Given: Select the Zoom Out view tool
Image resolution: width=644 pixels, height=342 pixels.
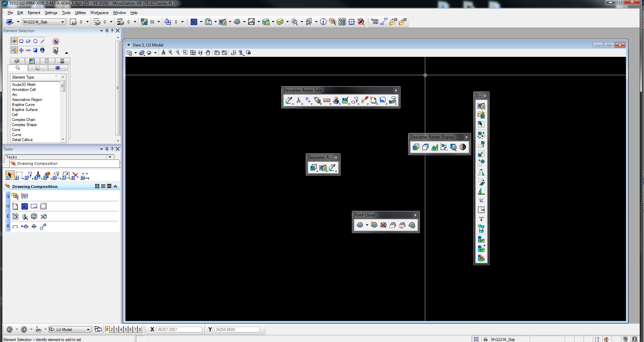Looking at the screenshot, I should pos(178,53).
